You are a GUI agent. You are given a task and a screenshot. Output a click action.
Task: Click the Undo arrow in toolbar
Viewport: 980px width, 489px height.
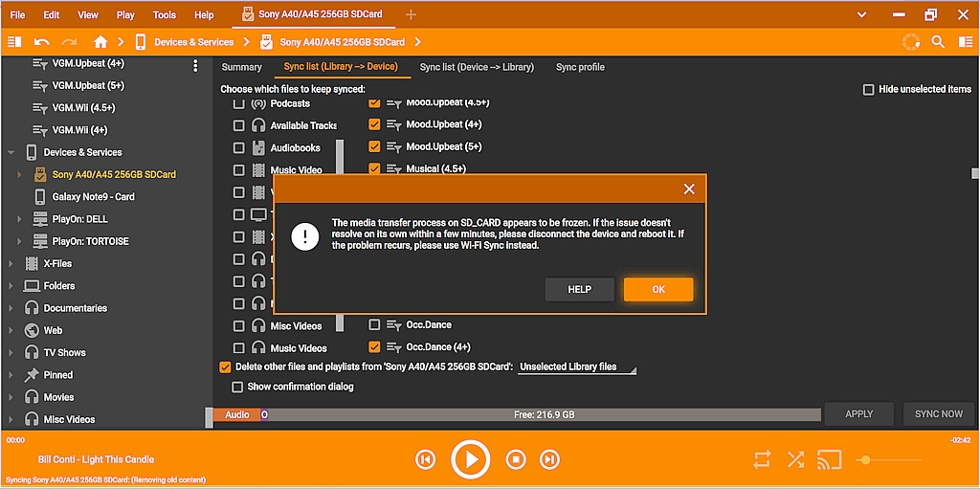41,42
